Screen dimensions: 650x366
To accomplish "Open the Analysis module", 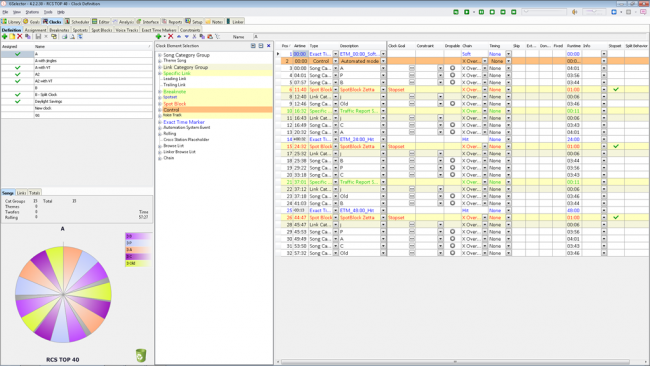I will click(123, 22).
